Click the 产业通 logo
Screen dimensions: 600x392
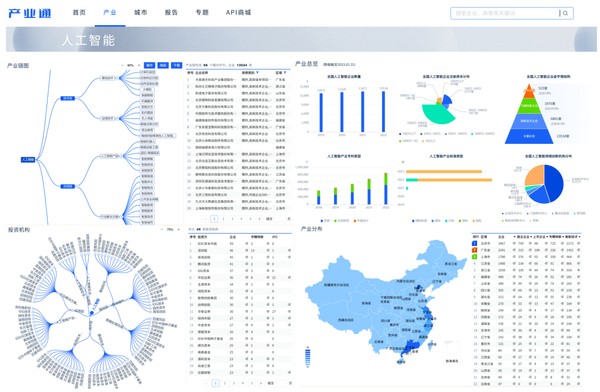pos(29,13)
